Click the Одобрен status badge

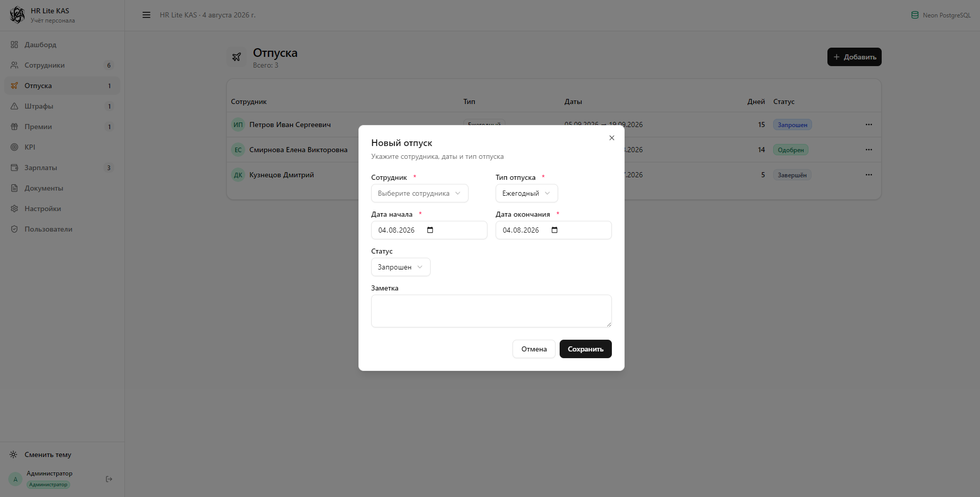(x=791, y=150)
